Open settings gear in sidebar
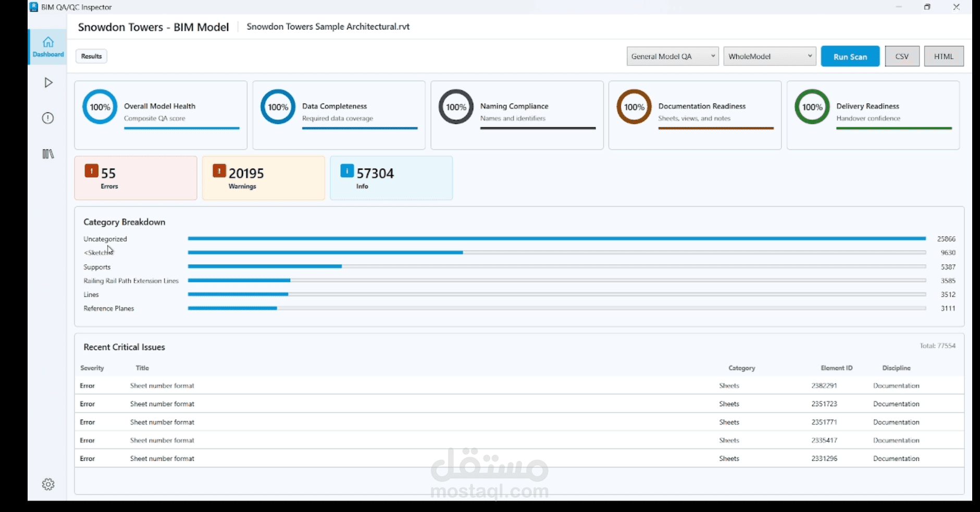Viewport: 980px width, 512px height. pos(48,484)
